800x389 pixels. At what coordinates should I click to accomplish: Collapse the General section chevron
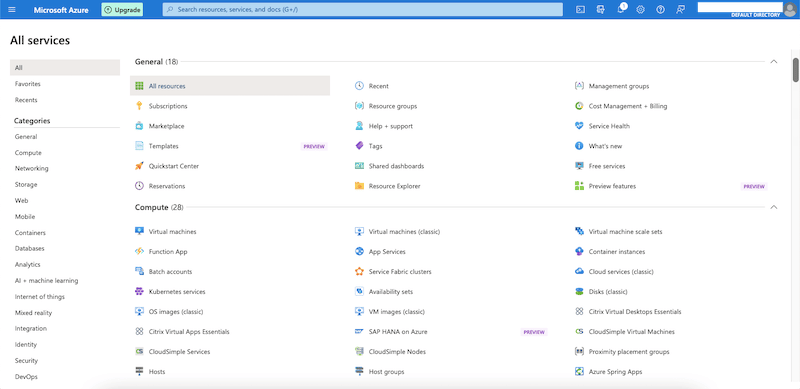773,62
